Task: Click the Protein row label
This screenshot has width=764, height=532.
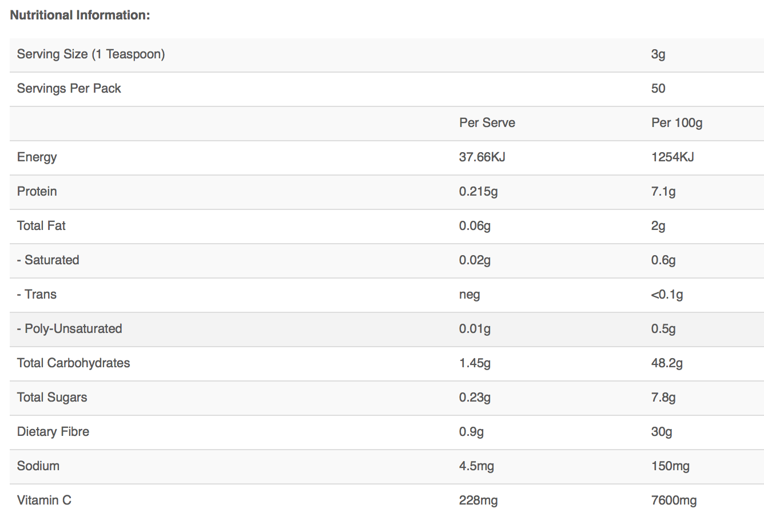Action: tap(37, 192)
